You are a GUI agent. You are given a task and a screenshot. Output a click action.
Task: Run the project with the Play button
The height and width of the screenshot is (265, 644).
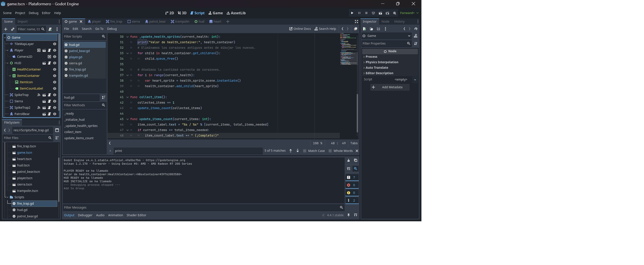pos(352,13)
